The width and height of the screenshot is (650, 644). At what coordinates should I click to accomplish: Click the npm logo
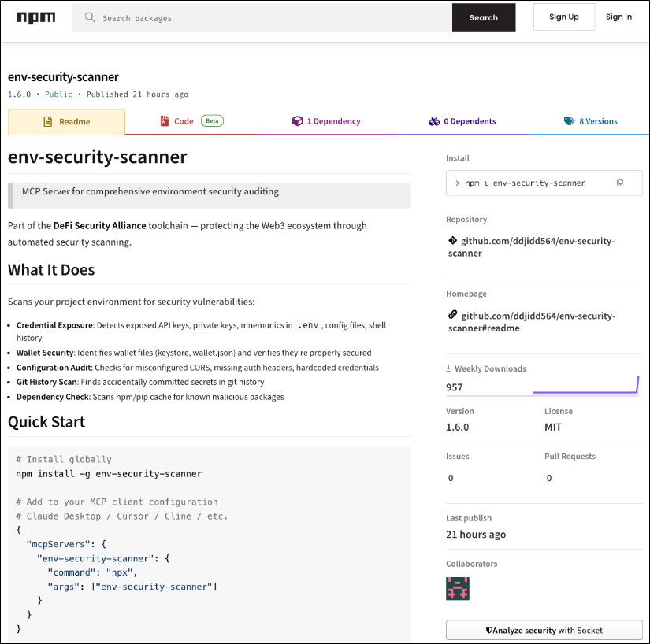[35, 17]
